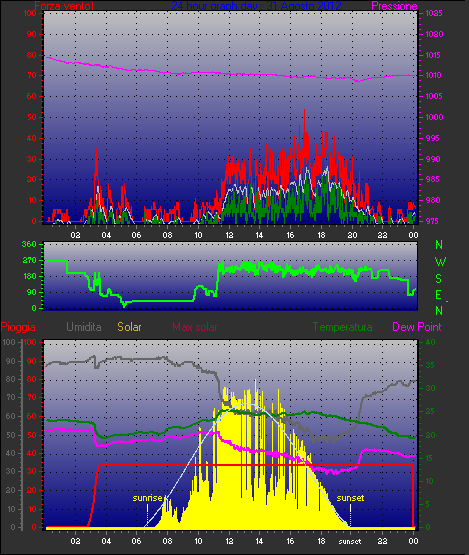Click the 360 wind direction axis value
The height and width of the screenshot is (555, 469).
[29, 244]
